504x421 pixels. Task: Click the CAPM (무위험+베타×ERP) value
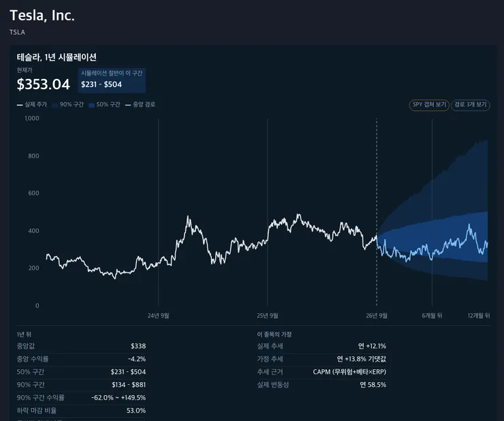(x=349, y=372)
